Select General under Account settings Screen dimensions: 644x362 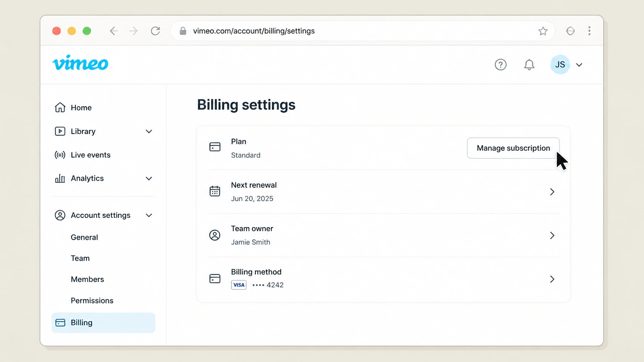coord(84,238)
